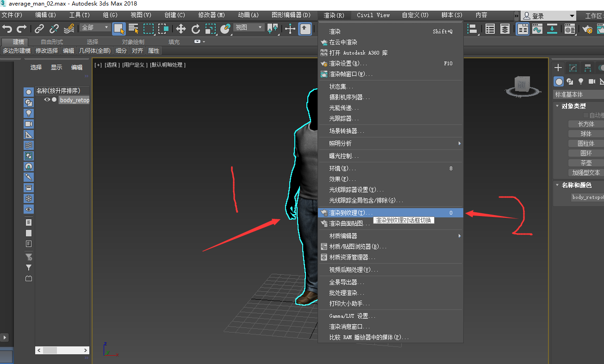The width and height of the screenshot is (604, 364).
Task: Activate the Select and Link chain icon
Action: 40,29
